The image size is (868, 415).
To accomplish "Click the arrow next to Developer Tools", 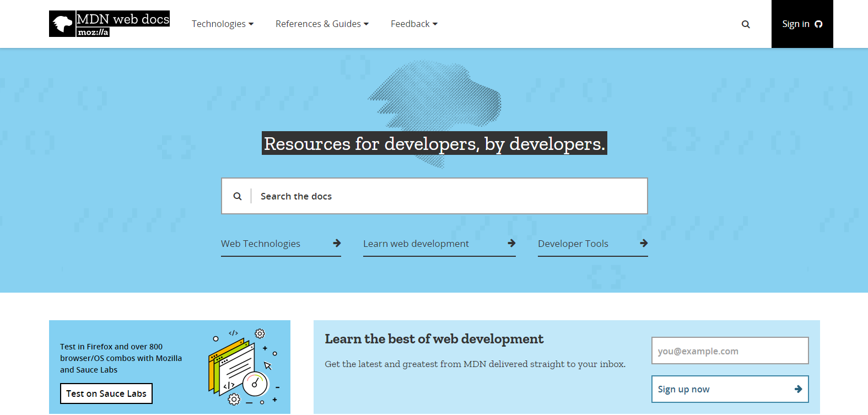I will tap(644, 243).
